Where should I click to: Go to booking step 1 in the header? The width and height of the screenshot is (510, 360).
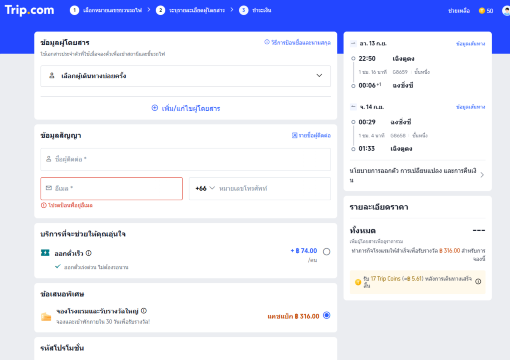pyautogui.click(x=106, y=10)
